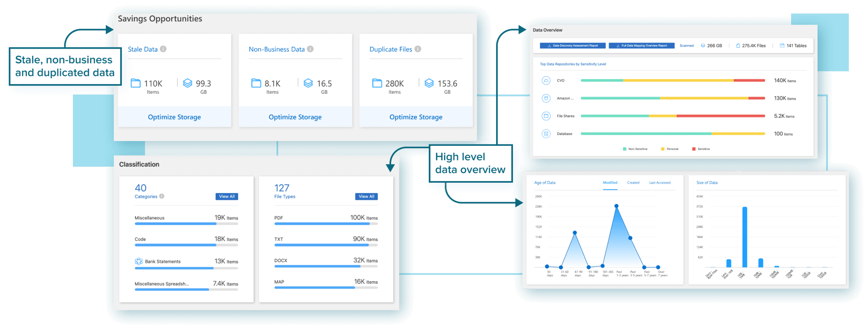Click the 140K Items value for CVO
The height and width of the screenshot is (329, 868).
coord(785,80)
